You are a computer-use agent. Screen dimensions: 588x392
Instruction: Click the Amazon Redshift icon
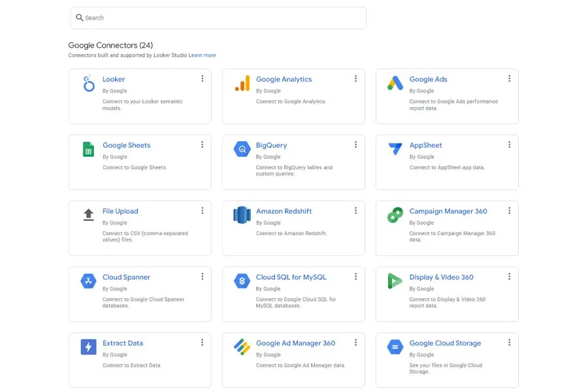click(242, 215)
